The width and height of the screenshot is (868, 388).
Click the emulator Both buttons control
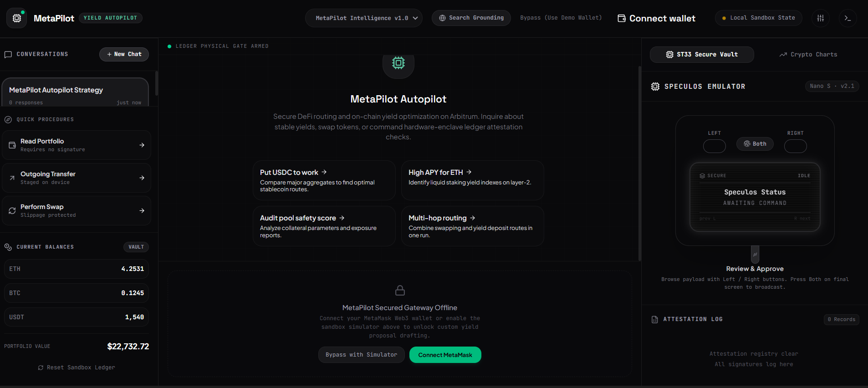coord(755,144)
